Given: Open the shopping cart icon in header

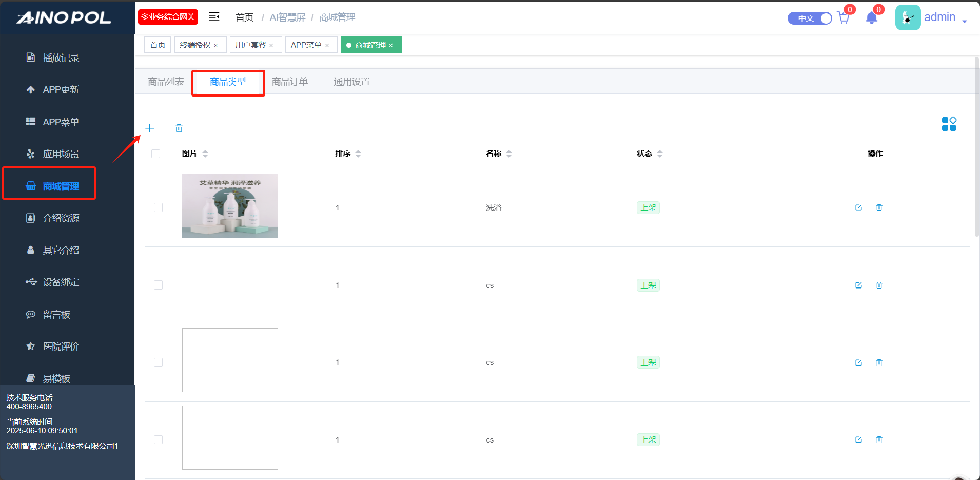Looking at the screenshot, I should coord(843,18).
